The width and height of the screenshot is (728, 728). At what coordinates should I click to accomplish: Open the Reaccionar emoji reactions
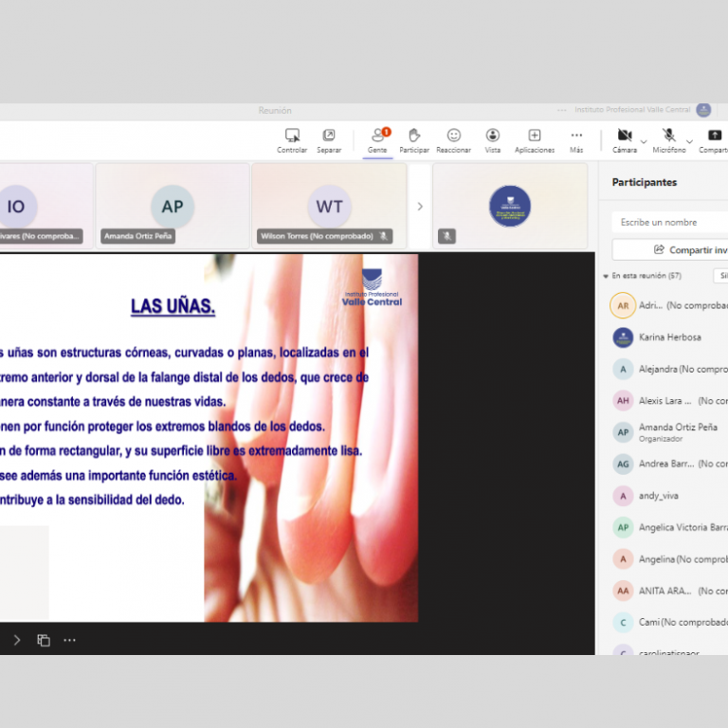point(453,136)
